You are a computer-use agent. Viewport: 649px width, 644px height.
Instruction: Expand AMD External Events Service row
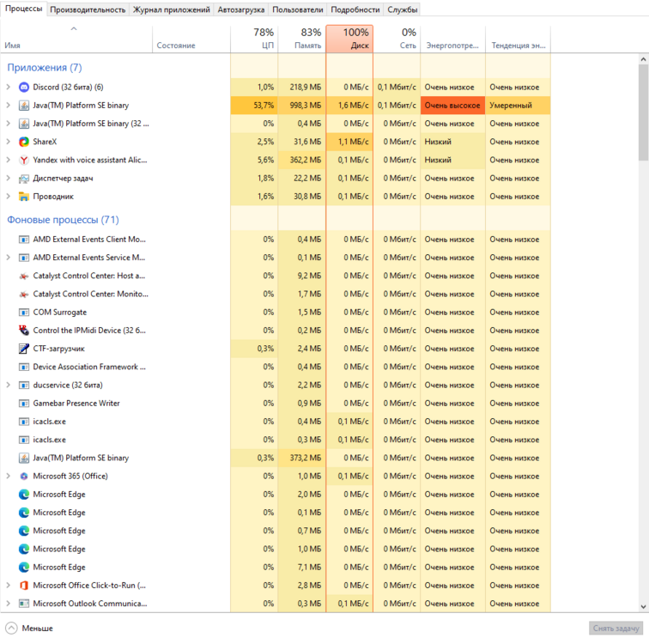tap(9, 258)
